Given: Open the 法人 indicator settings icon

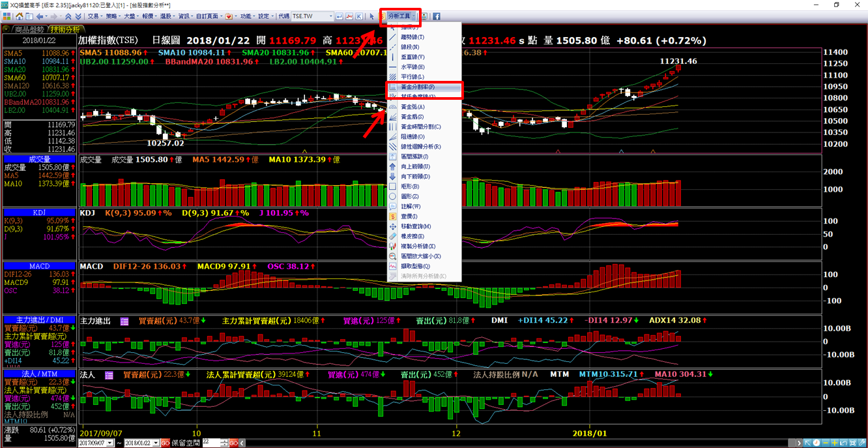Looking at the screenshot, I should coord(109,375).
